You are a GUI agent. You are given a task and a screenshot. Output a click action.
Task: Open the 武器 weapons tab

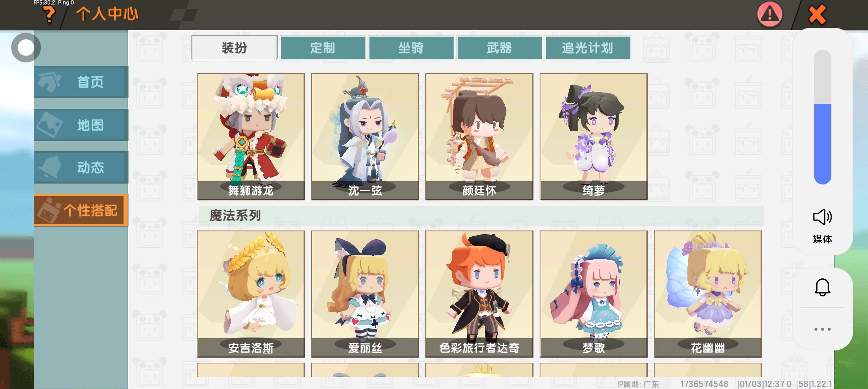pyautogui.click(x=500, y=48)
